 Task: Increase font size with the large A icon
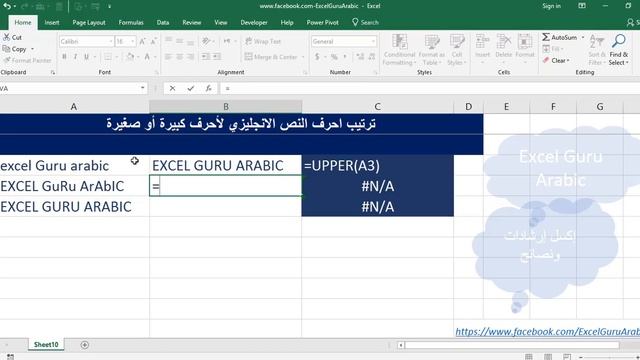tap(142, 41)
